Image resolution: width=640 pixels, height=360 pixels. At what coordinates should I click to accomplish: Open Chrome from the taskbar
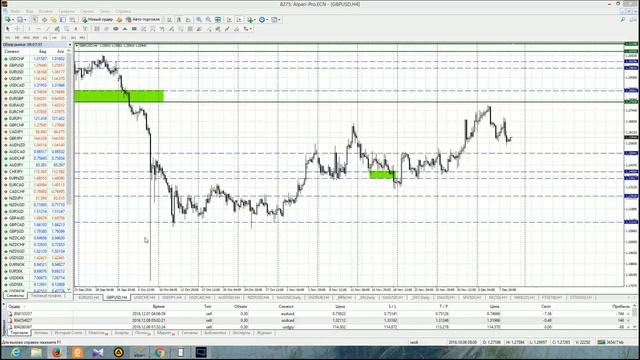(x=160, y=352)
